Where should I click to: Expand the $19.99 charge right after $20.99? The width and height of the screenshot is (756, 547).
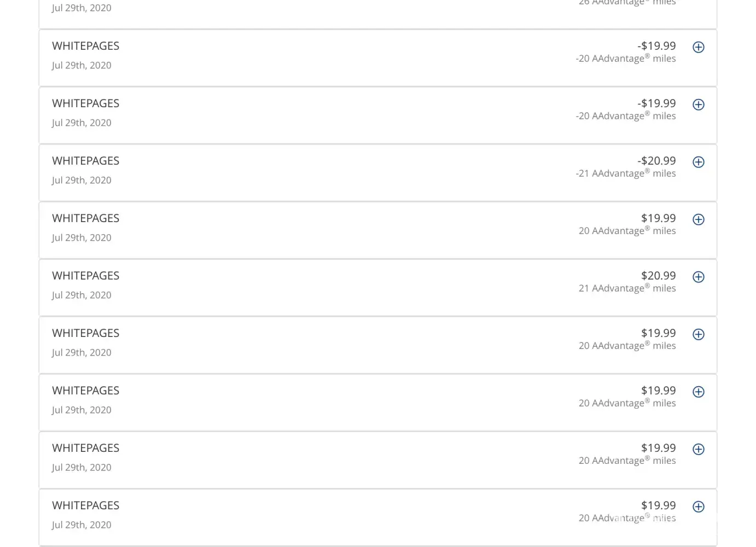pyautogui.click(x=699, y=334)
